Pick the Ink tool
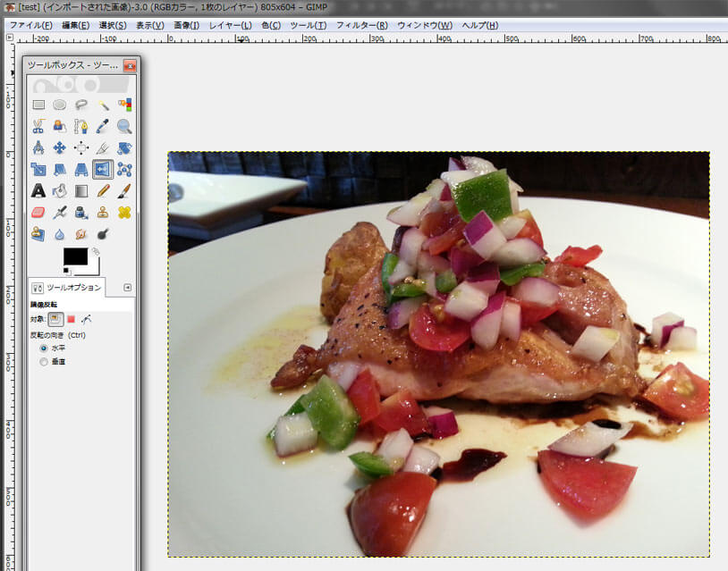Viewport: 728px width, 571px height. [81, 213]
